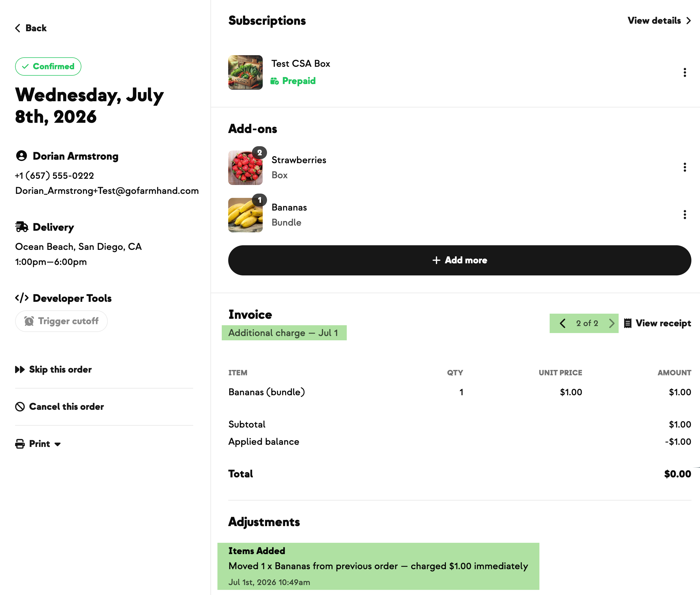
Task: Click the Confirmed status badge
Action: [48, 66]
